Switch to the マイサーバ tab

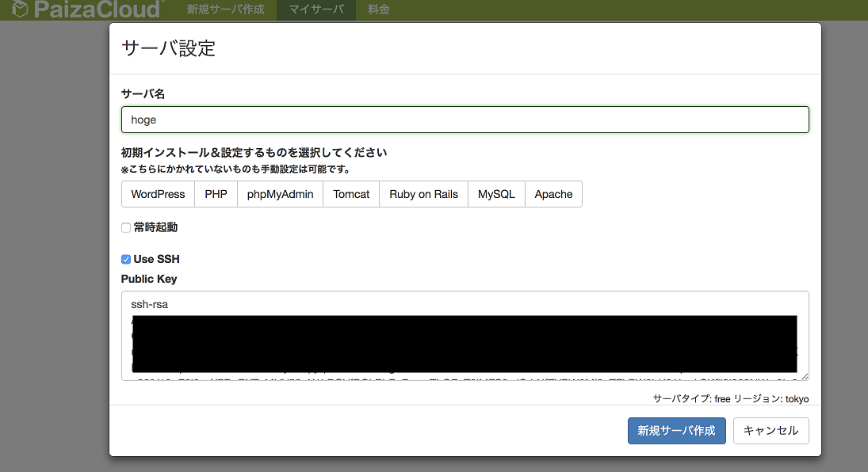pos(315,10)
